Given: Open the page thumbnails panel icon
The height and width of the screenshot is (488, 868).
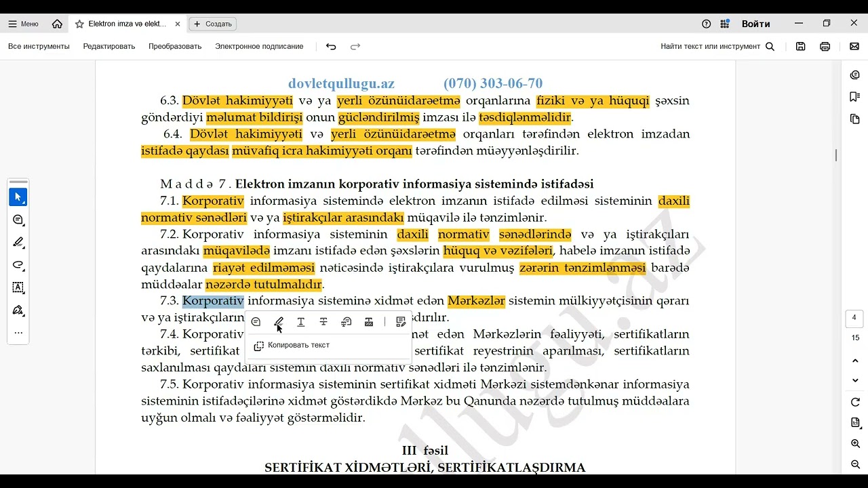Looking at the screenshot, I should pyautogui.click(x=855, y=119).
